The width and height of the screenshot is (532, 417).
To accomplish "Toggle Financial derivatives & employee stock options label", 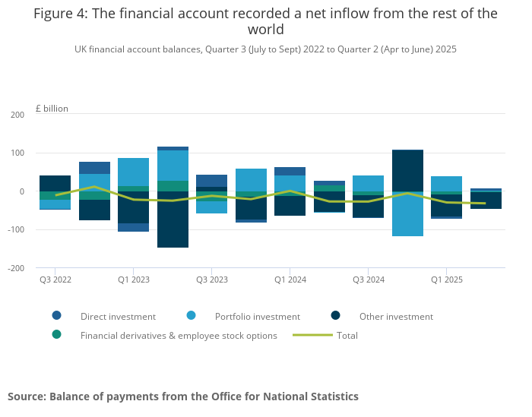I will pos(179,335).
